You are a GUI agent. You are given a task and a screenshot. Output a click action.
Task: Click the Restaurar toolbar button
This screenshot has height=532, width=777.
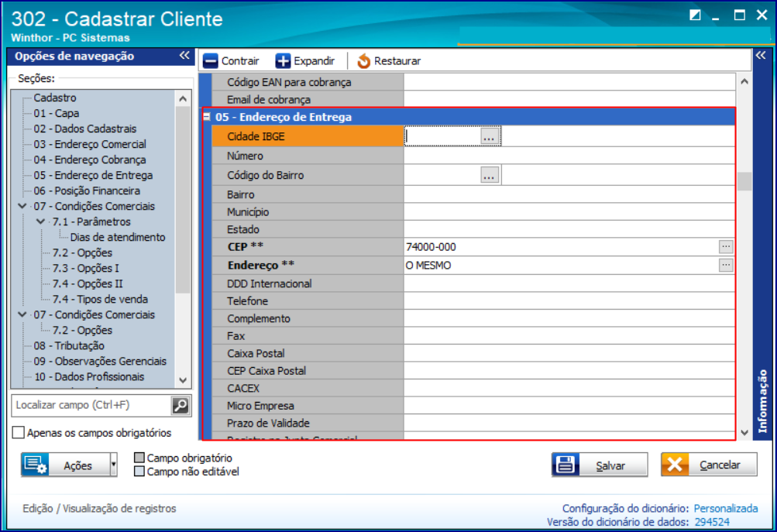389,61
